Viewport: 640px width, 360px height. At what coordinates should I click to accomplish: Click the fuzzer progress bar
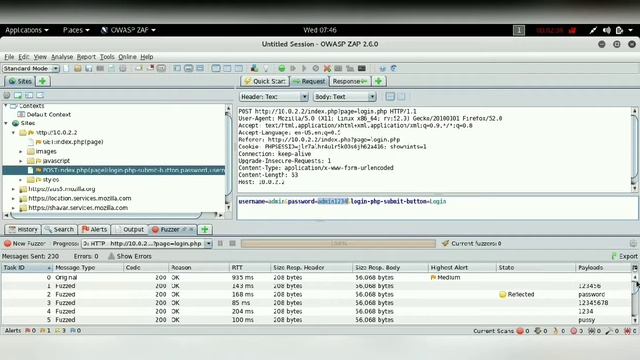click(x=338, y=244)
